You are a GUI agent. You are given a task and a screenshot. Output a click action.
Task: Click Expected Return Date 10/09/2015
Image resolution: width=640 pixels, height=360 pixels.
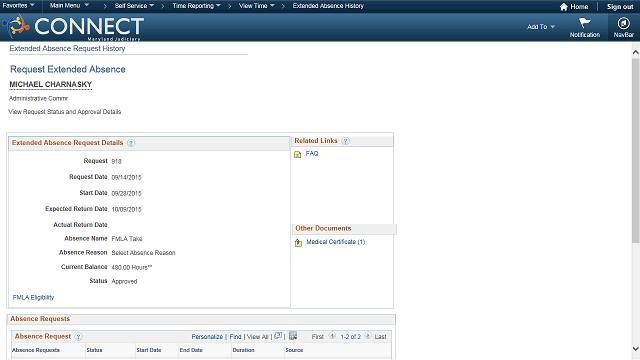[x=126, y=209]
